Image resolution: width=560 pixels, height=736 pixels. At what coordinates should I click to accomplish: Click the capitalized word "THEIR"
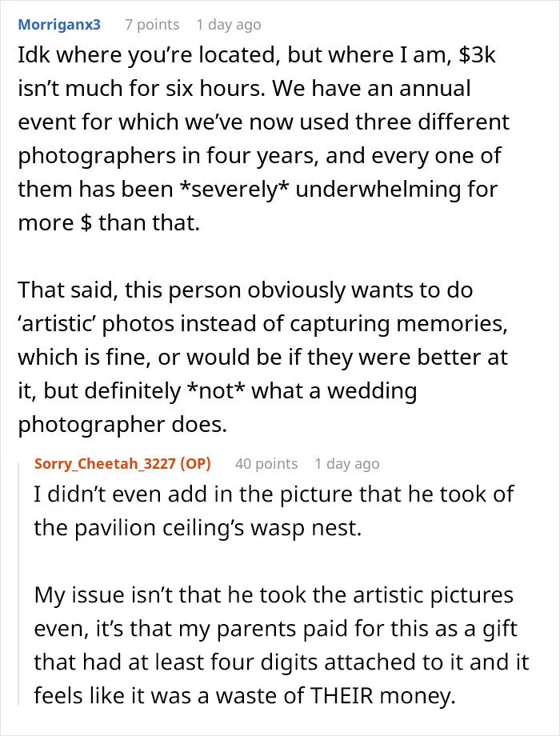(x=342, y=696)
